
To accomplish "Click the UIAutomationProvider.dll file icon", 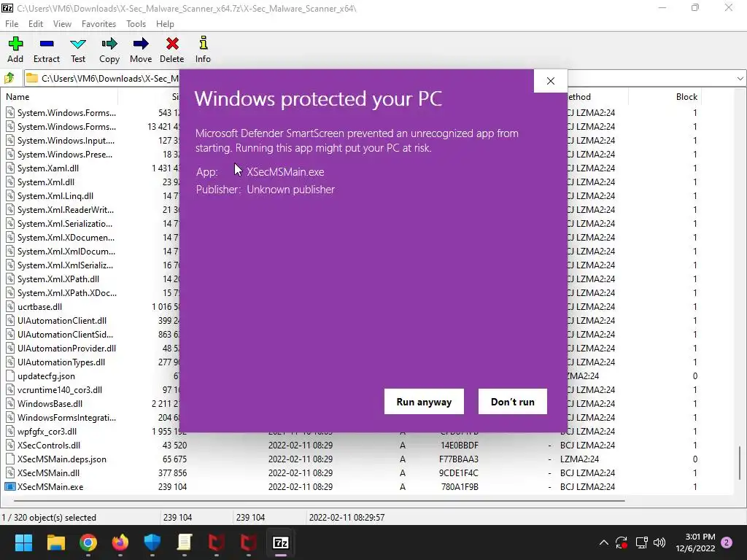I will [9, 349].
